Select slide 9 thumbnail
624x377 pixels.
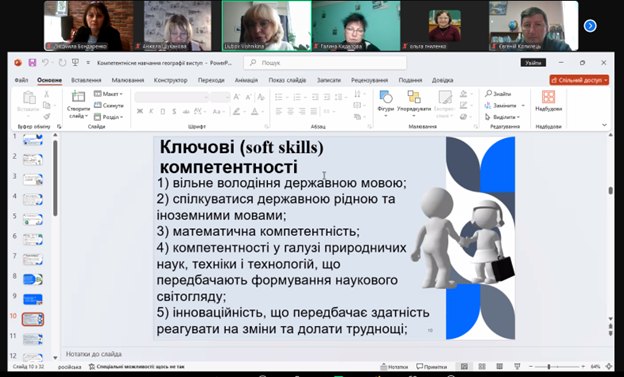(33, 299)
